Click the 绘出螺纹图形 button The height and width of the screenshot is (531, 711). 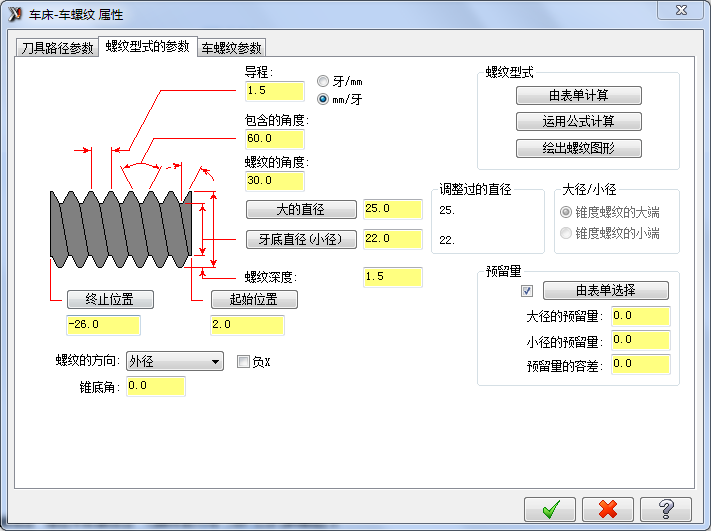pyautogui.click(x=579, y=148)
